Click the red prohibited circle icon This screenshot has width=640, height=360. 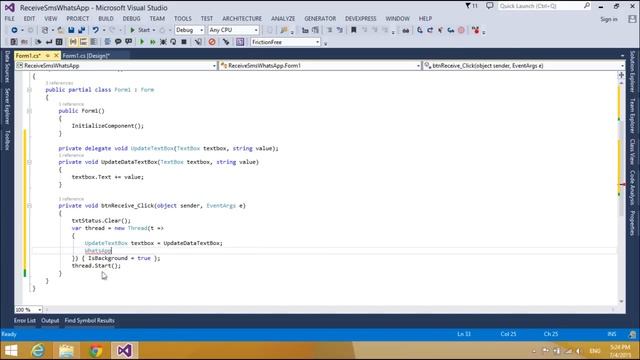pos(212,42)
